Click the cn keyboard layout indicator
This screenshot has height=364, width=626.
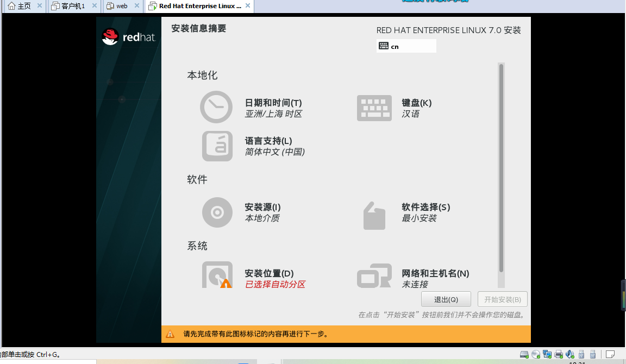[x=406, y=46]
